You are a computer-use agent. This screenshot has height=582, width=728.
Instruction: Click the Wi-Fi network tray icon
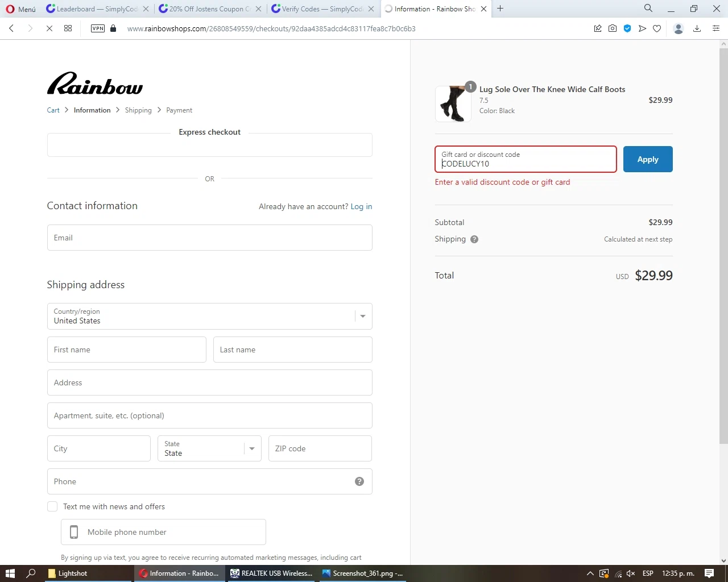coord(618,573)
